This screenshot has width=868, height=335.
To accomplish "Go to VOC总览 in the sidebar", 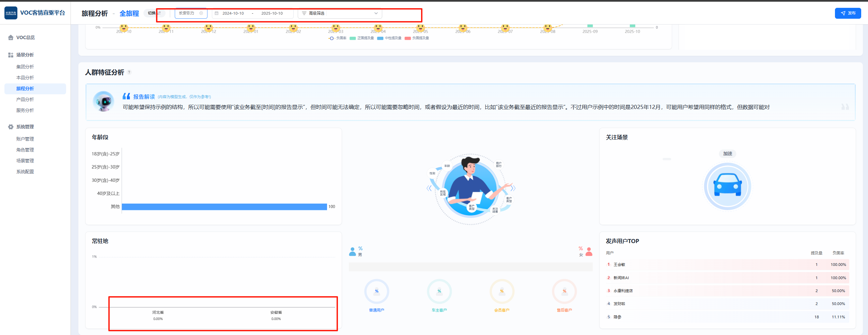I will tap(25, 37).
